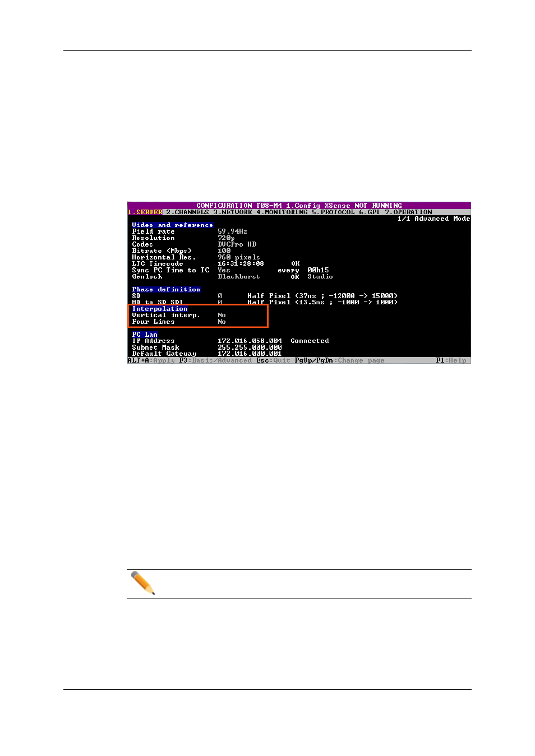535x756 pixels.
Task: Select the Resolution value 720p
Action: click(226, 238)
